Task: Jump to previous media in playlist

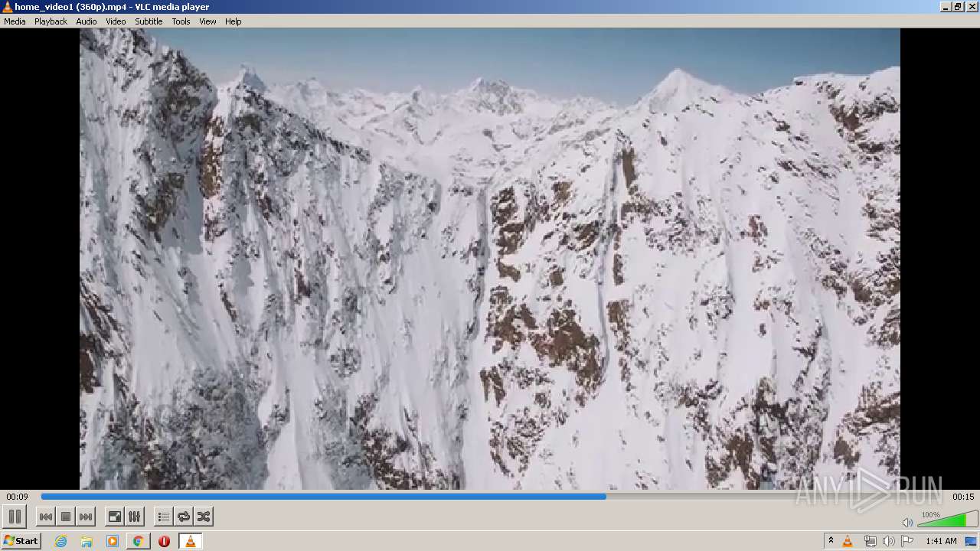Action: click(x=46, y=517)
